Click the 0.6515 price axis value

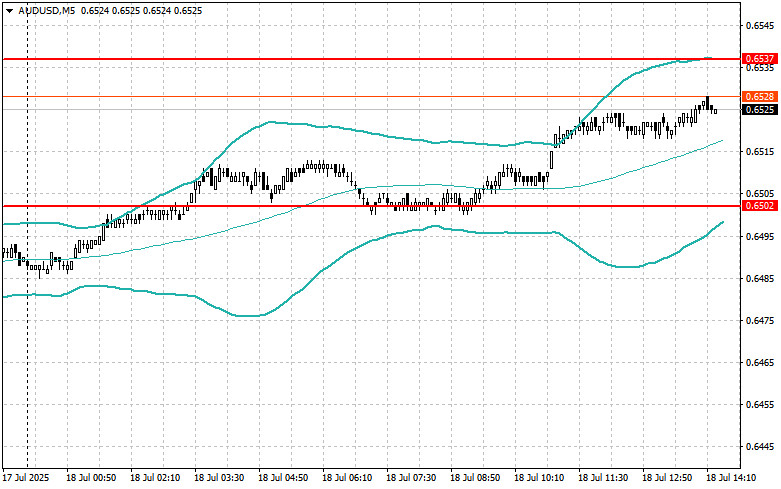click(x=761, y=151)
